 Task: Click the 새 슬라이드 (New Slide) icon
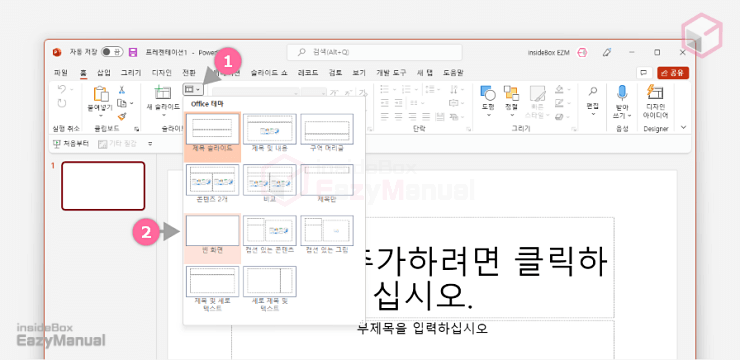163,93
